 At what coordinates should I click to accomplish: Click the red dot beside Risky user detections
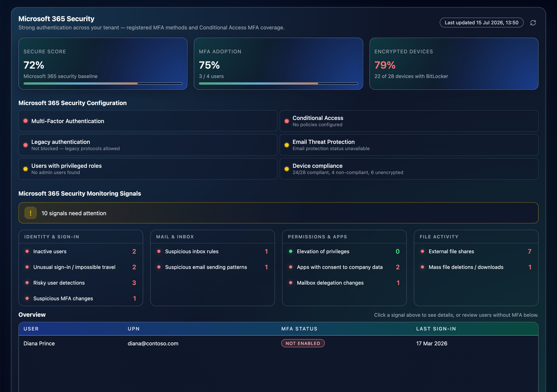point(27,282)
